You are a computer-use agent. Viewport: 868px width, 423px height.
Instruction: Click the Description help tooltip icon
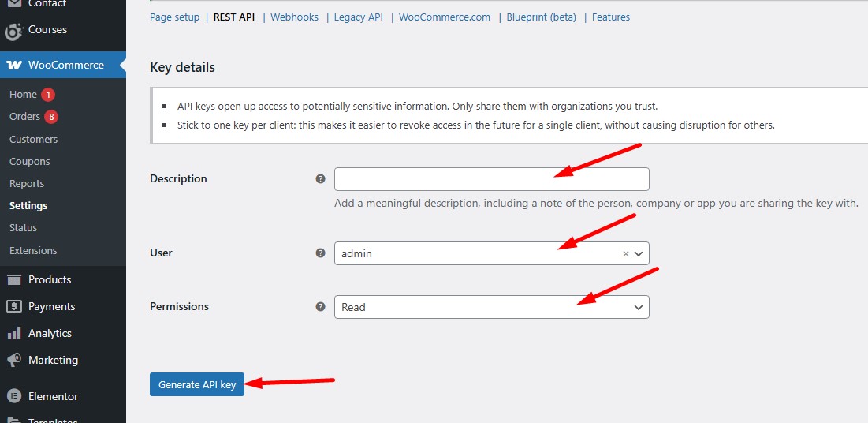coord(320,178)
